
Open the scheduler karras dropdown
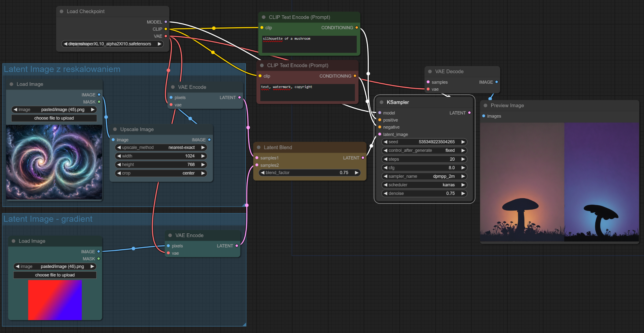pos(424,185)
